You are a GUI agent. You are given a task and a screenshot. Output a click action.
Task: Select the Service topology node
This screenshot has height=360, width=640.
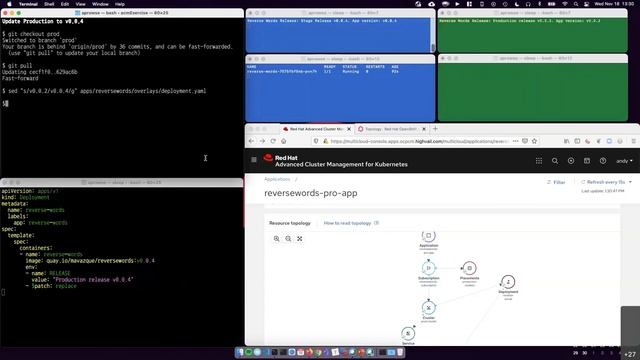pyautogui.click(x=408, y=333)
